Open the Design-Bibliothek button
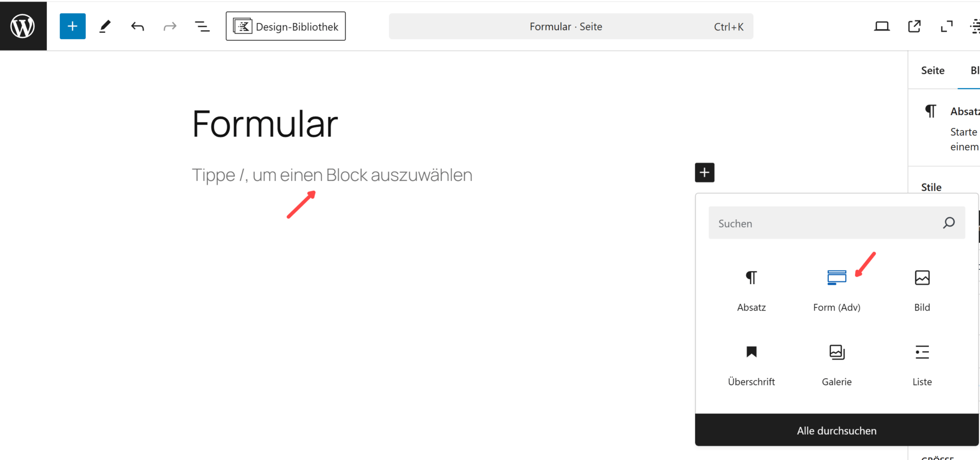Screen dimensions: 980x460 [285, 26]
